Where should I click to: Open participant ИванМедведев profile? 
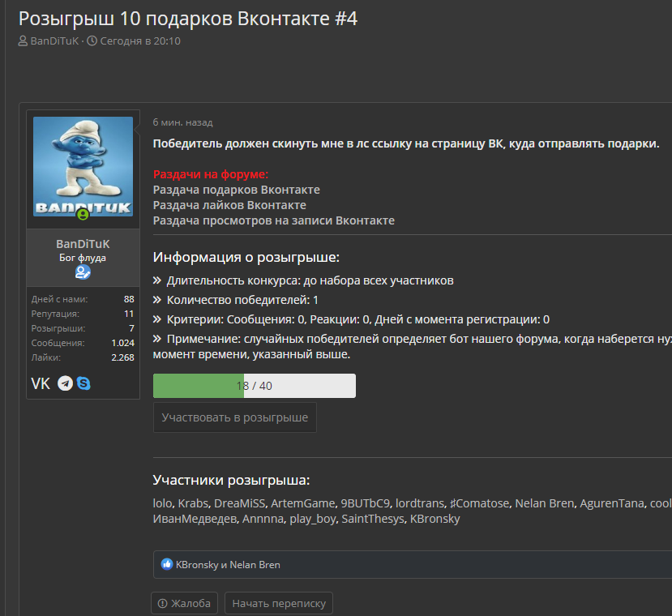tap(195, 519)
